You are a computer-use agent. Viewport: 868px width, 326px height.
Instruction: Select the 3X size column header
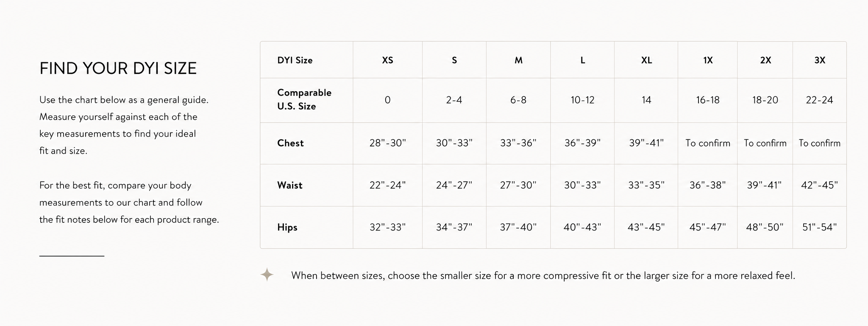(820, 60)
